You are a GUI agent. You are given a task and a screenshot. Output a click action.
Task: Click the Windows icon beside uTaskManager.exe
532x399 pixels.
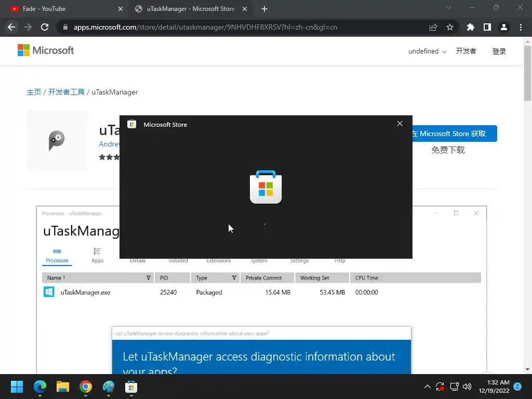point(49,292)
